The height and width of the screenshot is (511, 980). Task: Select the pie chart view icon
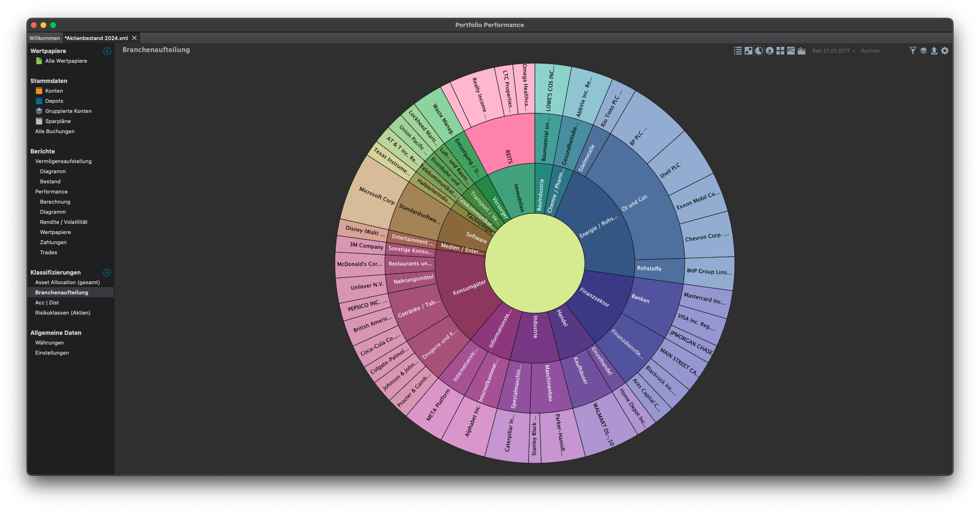pyautogui.click(x=759, y=51)
